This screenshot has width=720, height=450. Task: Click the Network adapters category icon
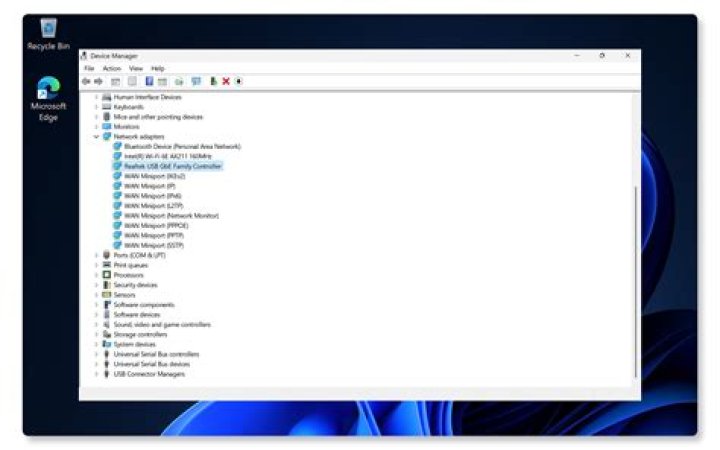coord(107,136)
